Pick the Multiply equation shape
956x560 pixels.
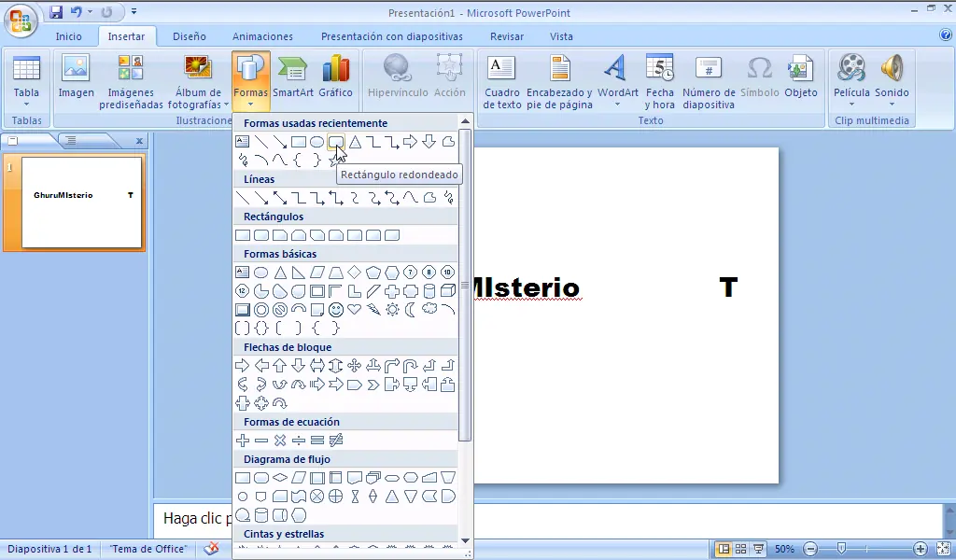tap(280, 440)
